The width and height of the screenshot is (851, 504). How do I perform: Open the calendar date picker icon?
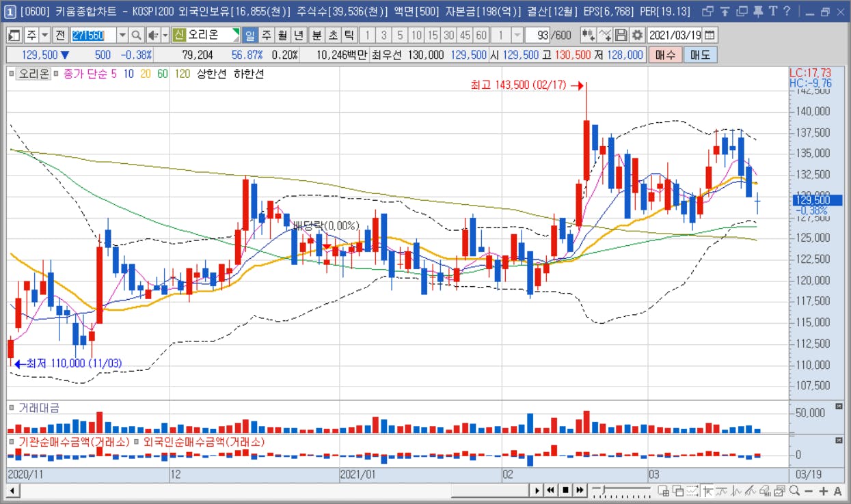pyautogui.click(x=710, y=35)
